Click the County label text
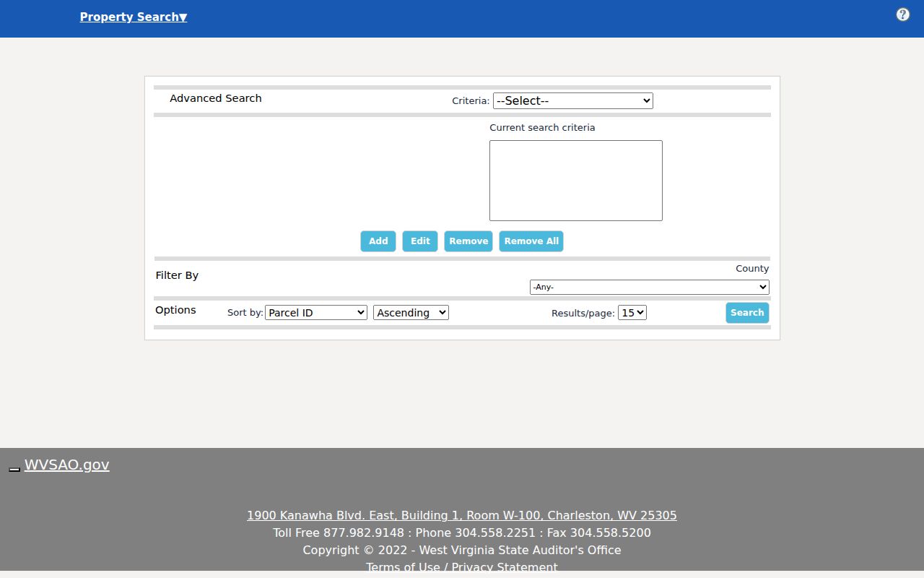Image resolution: width=924 pixels, height=578 pixels. pyautogui.click(x=752, y=268)
